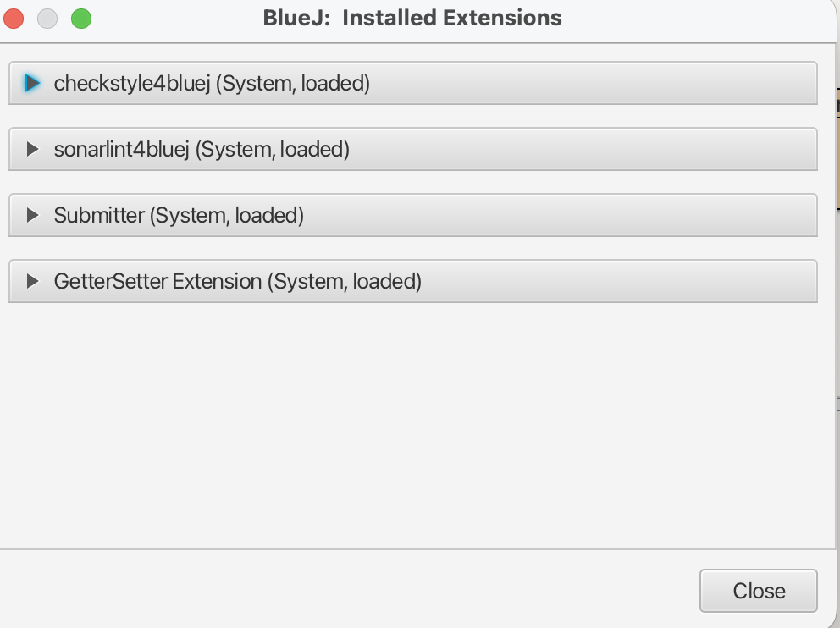Click the BlueJ: Installed Extensions title text
840x628 pixels.
click(412, 18)
